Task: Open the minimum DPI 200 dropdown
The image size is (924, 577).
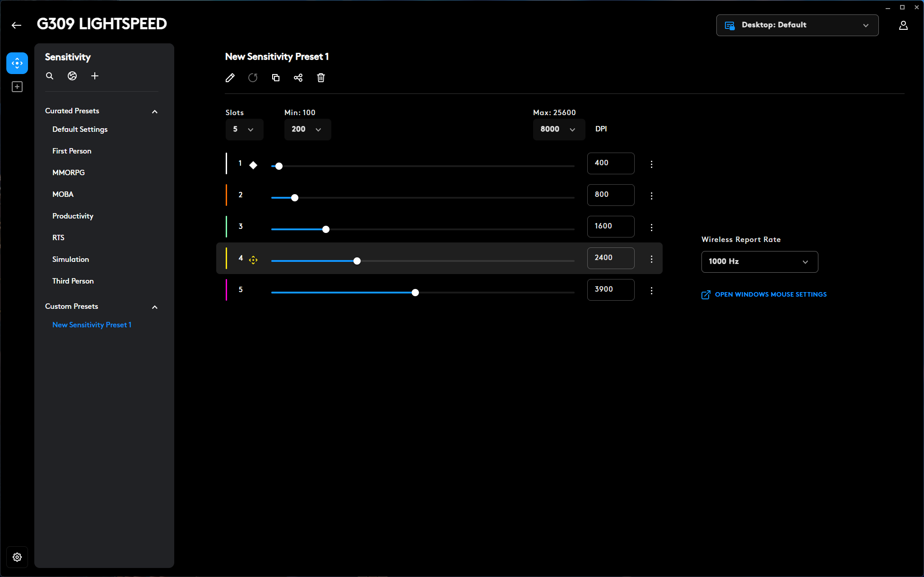Action: (x=307, y=130)
